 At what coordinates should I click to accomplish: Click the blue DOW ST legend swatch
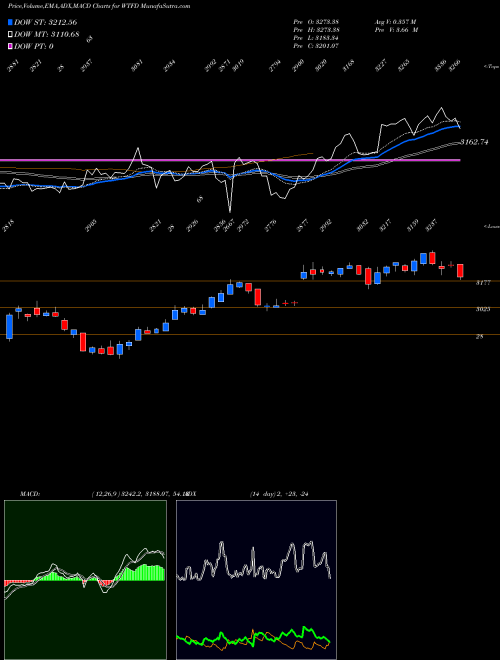(x=11, y=22)
